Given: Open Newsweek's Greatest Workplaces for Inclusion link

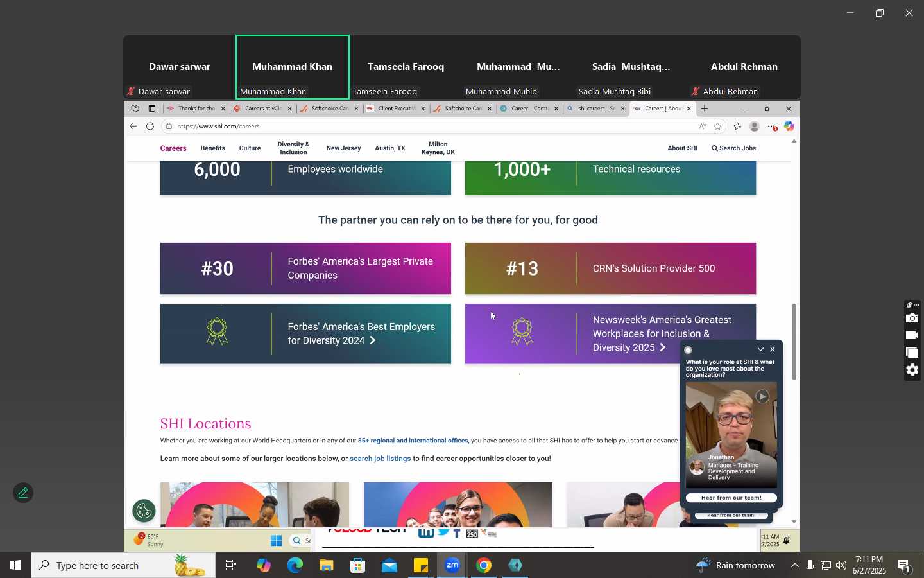Looking at the screenshot, I should [662, 333].
